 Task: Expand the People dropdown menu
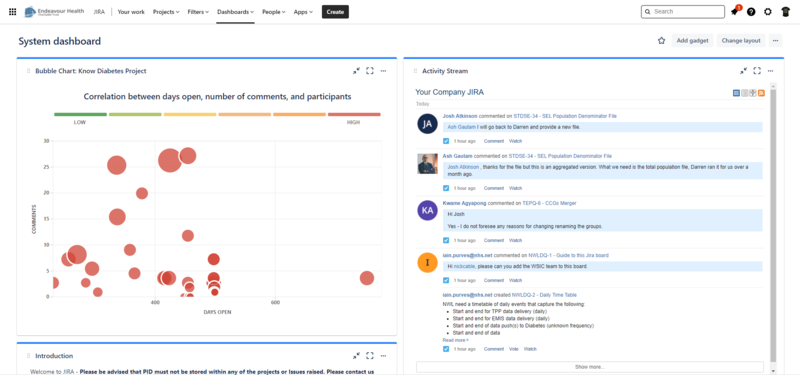click(273, 12)
